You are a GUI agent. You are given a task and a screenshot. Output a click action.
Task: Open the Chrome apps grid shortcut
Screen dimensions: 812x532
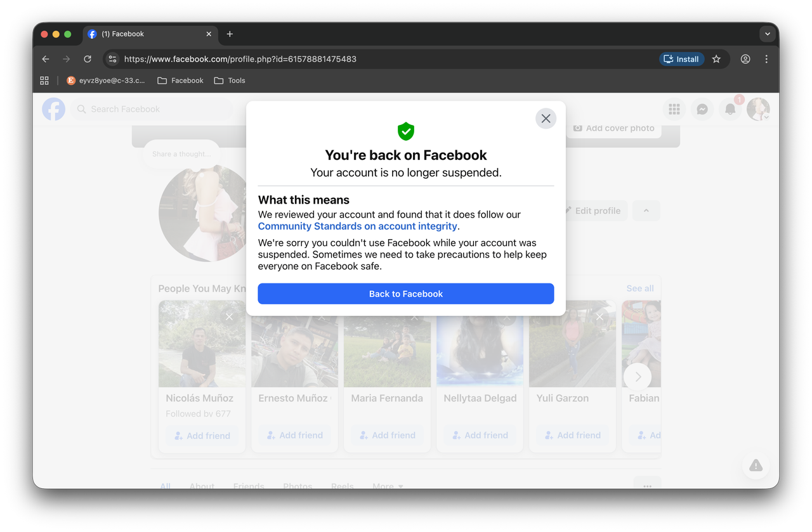click(44, 81)
